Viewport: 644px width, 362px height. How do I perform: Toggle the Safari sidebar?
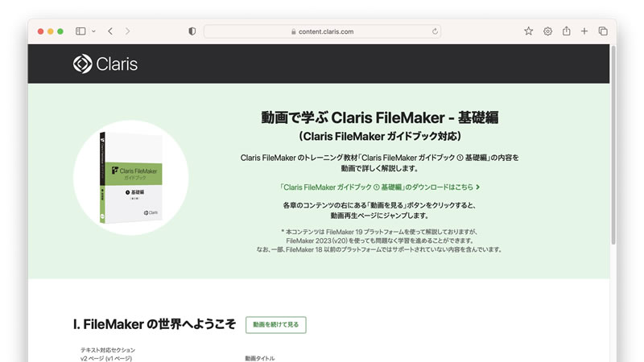pos(80,31)
